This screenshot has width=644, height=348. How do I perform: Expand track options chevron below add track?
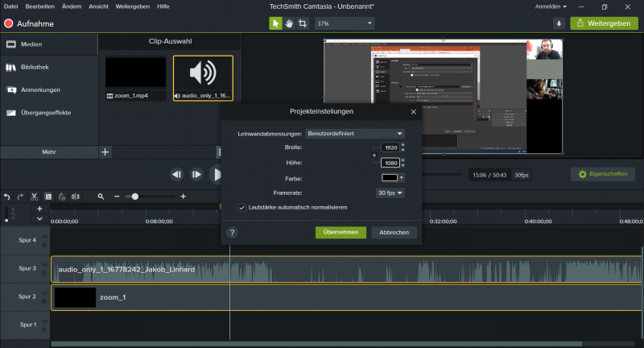click(x=39, y=219)
